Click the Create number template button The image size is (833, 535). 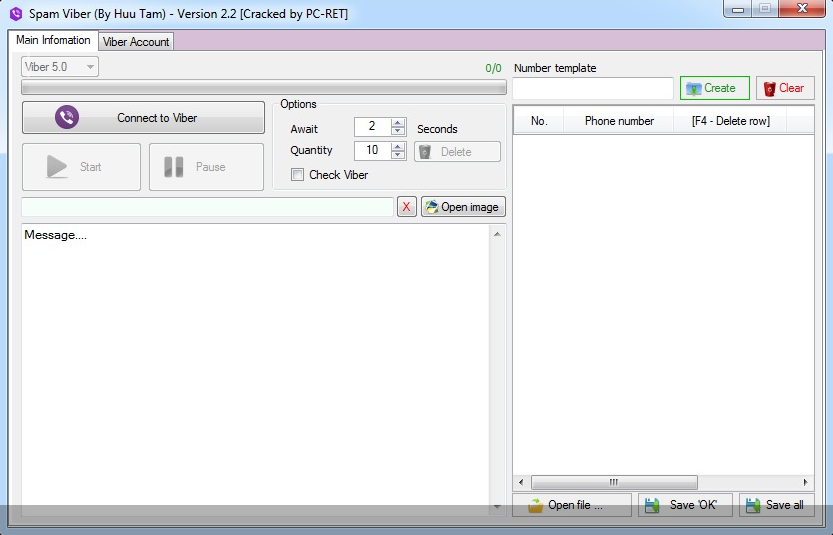point(714,88)
